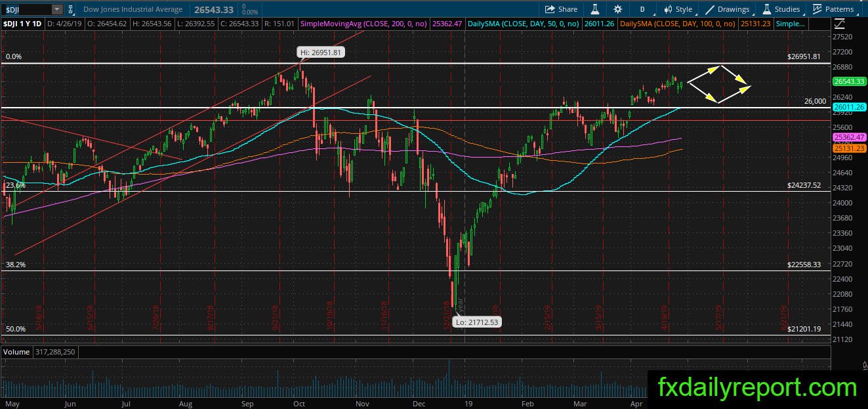Open chart settings gear icon
This screenshot has height=409, width=868.
click(617, 9)
